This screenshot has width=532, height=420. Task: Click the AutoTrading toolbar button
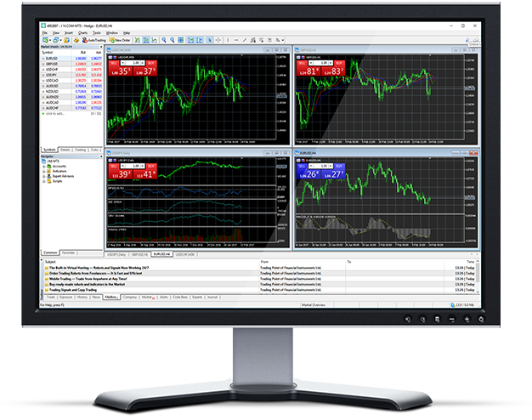click(95, 40)
